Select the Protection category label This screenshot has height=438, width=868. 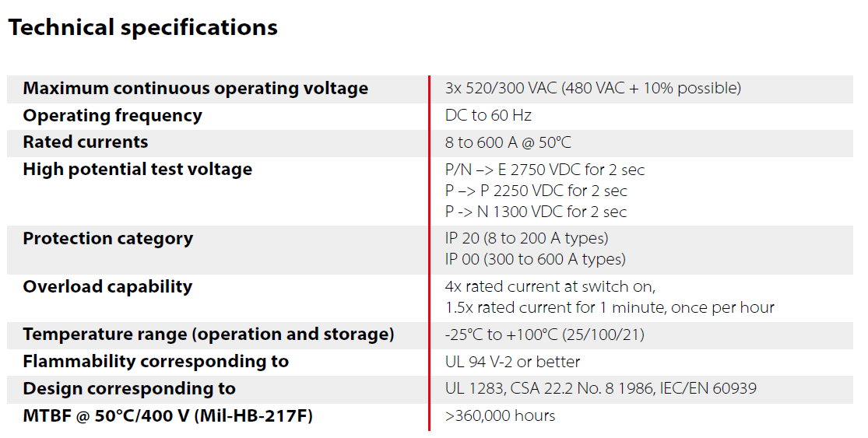[108, 238]
